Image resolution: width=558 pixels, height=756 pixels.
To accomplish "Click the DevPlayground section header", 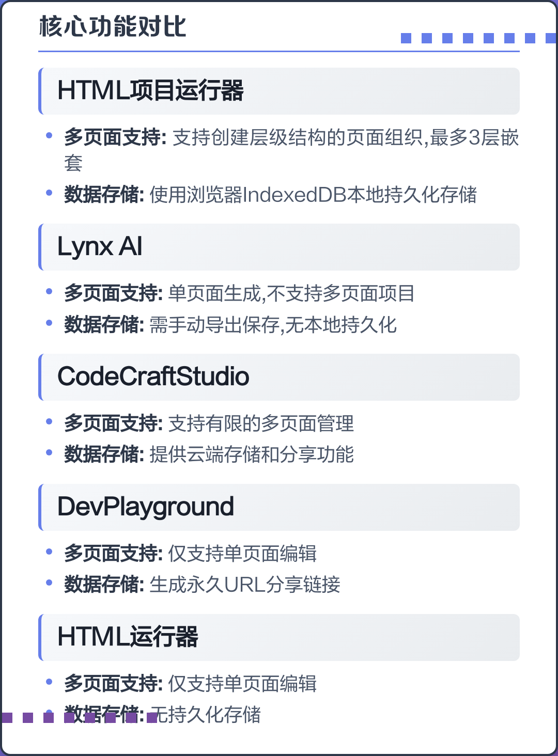I will [x=279, y=507].
